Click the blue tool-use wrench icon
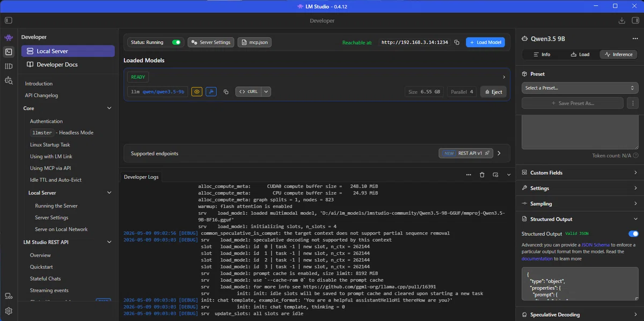Viewport: 644px width, 321px height. coord(211,92)
